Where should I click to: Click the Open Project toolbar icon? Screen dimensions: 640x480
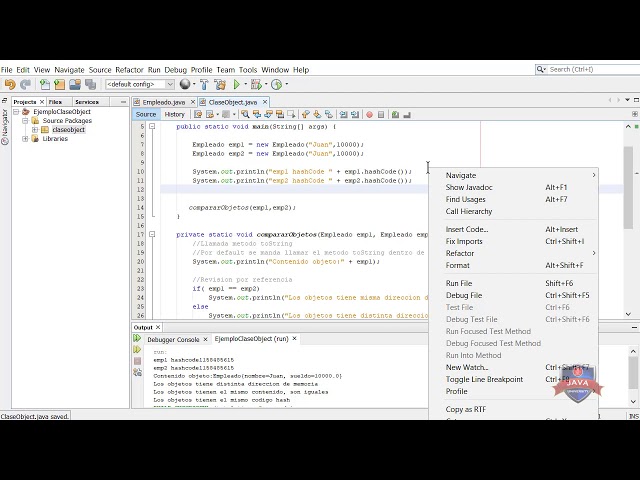click(75, 84)
